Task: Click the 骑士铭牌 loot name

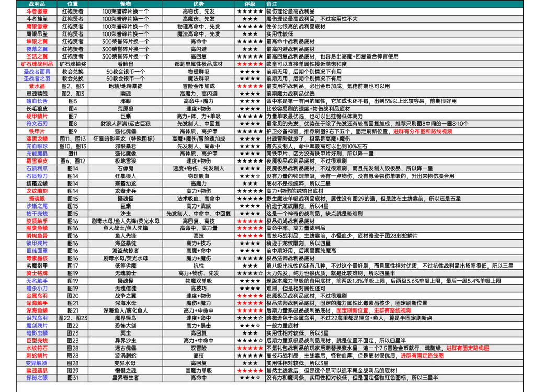Action: click(x=37, y=273)
